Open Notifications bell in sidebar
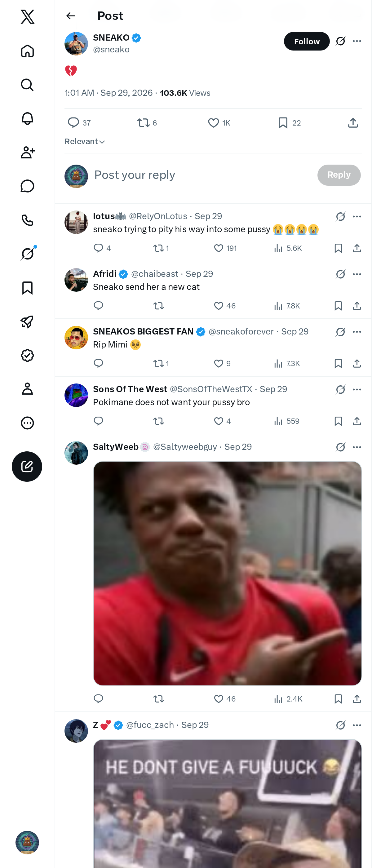 (x=27, y=119)
